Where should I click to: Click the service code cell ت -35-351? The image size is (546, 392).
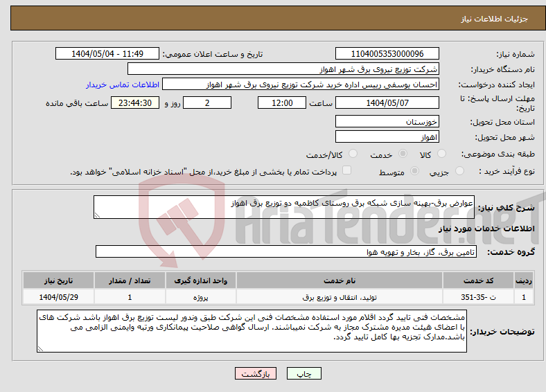click(479, 297)
